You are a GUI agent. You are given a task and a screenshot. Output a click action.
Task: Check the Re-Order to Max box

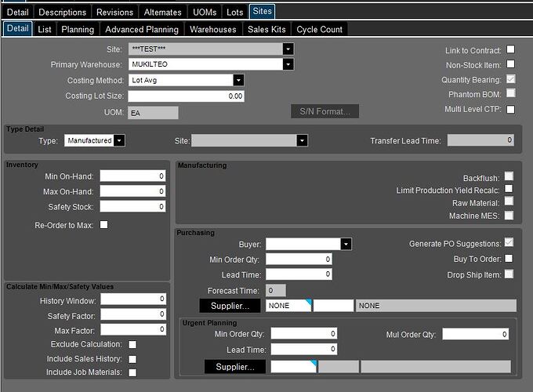point(103,225)
